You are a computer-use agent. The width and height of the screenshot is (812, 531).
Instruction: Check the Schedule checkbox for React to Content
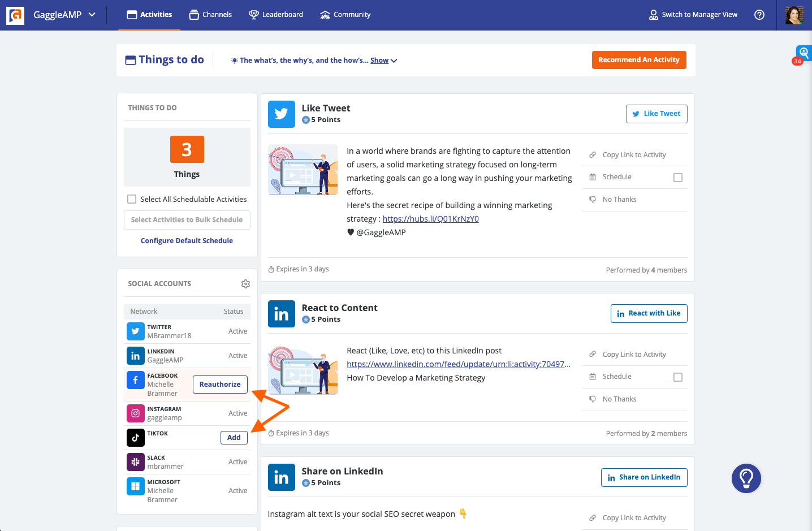click(678, 377)
